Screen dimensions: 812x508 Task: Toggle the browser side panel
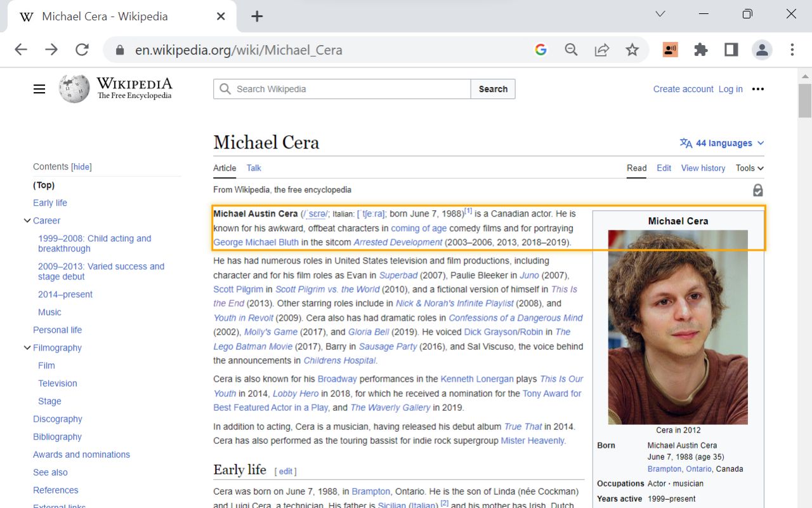tap(731, 50)
